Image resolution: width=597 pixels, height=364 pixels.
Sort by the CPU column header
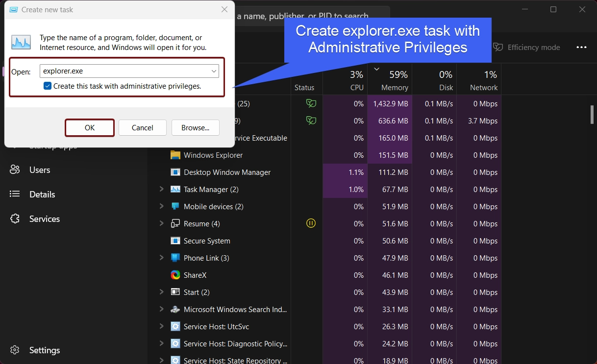[x=345, y=80]
